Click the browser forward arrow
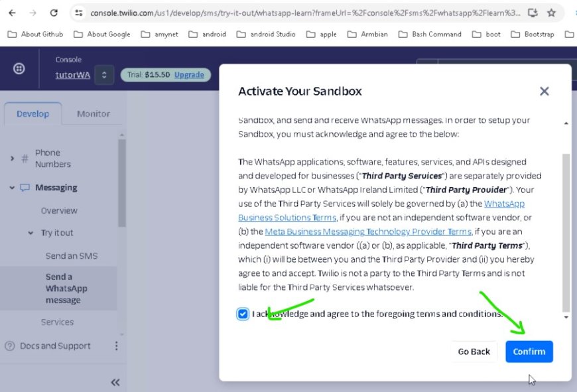The width and height of the screenshot is (577, 392). pos(32,13)
